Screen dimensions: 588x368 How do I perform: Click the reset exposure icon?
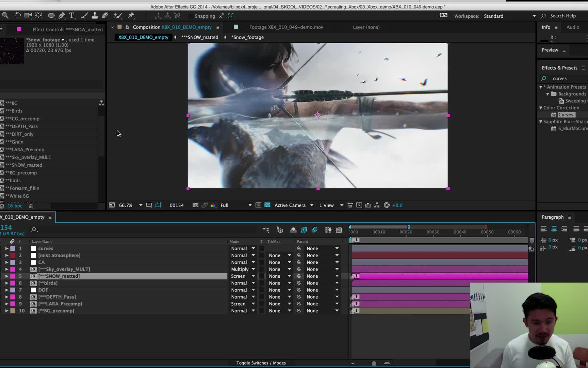click(387, 205)
